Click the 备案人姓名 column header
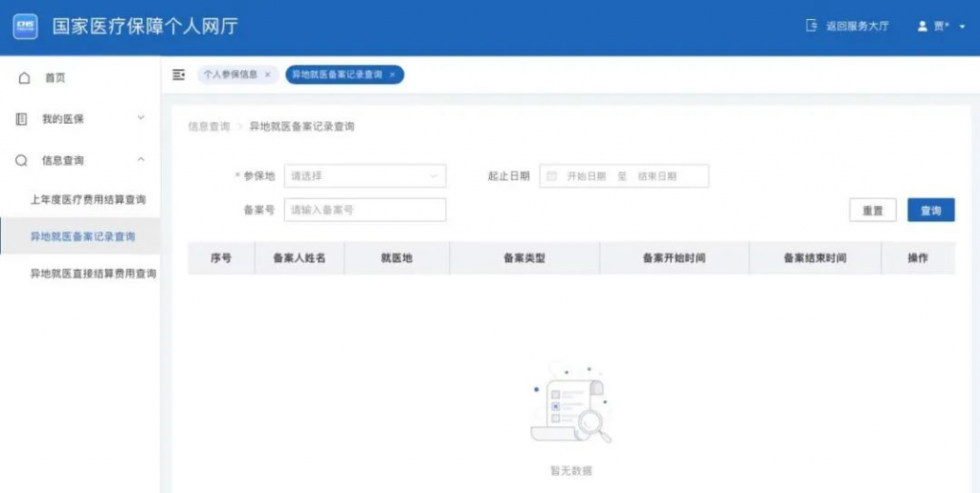 tap(300, 258)
